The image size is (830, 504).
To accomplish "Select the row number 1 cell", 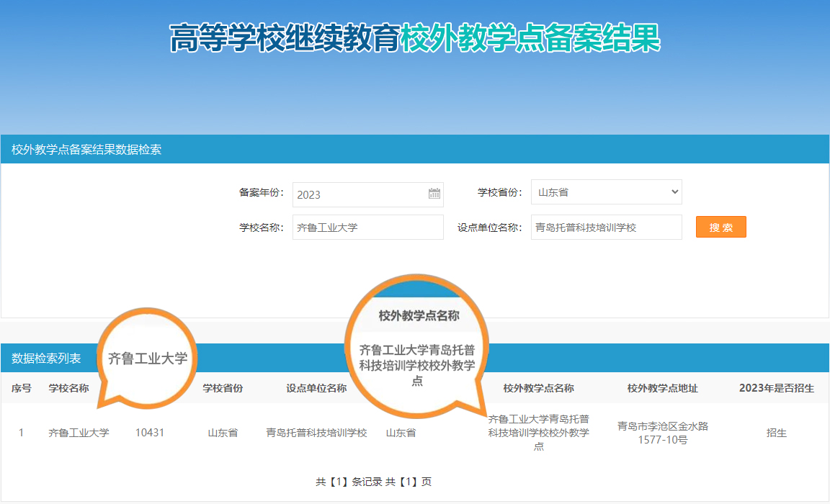I will (21, 433).
